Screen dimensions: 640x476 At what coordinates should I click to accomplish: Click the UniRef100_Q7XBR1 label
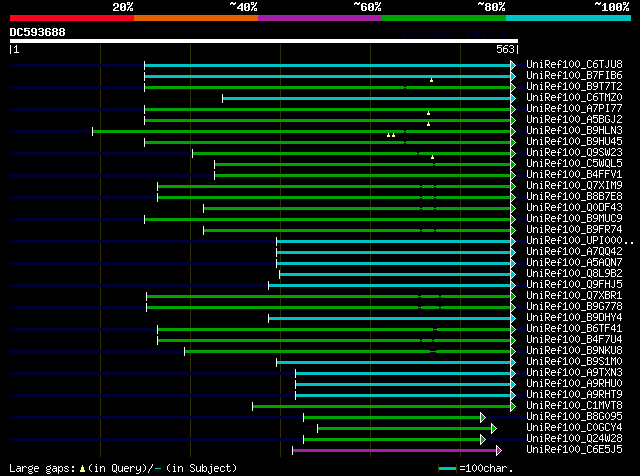click(x=574, y=296)
